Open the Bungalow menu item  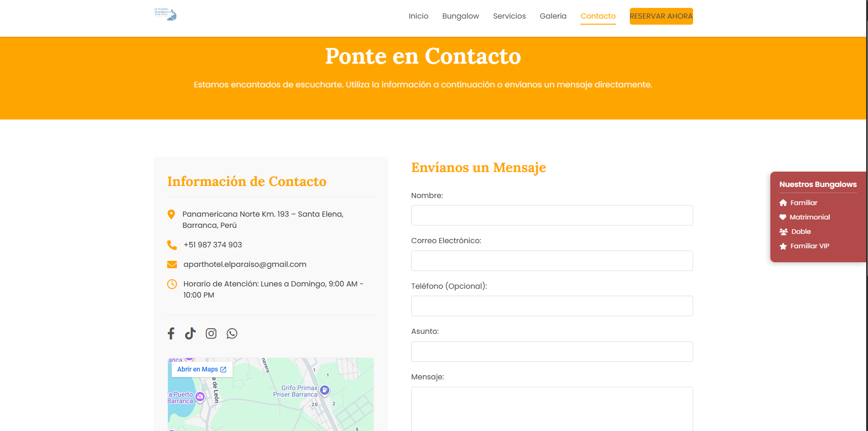(x=461, y=16)
